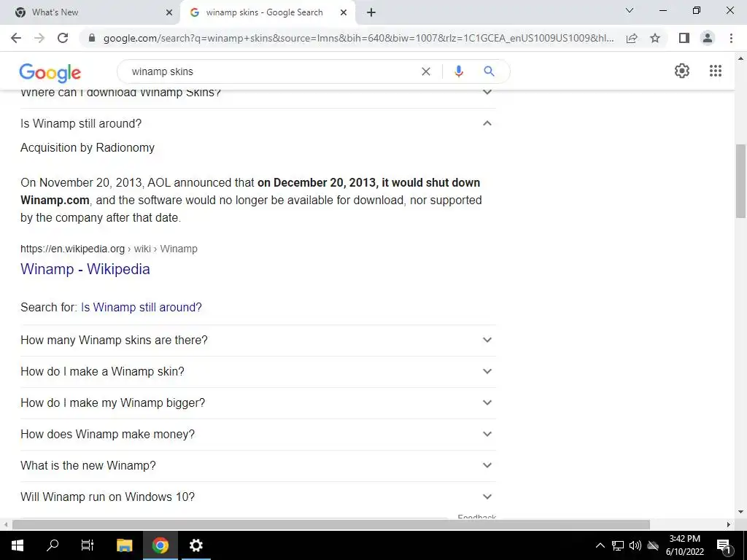Select the winamp skins Google Search tab

[267, 12]
